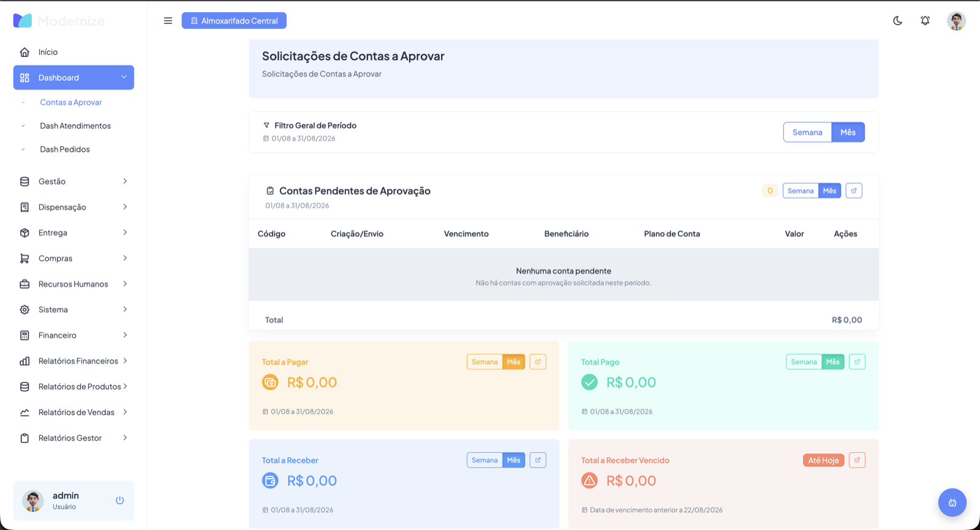This screenshot has width=980, height=530.
Task: Click the hamburger menu icon
Action: click(x=168, y=21)
